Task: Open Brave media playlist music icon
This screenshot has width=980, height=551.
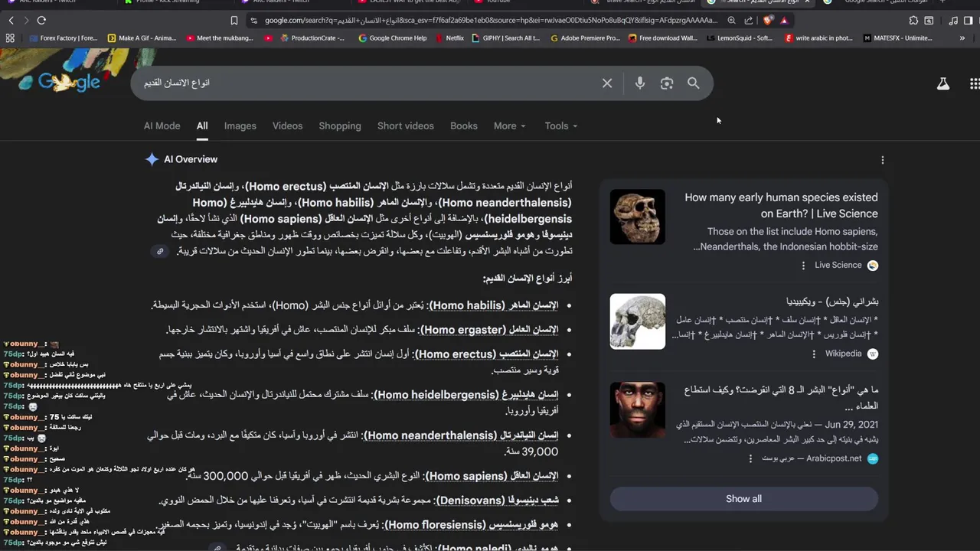Action: click(x=952, y=21)
